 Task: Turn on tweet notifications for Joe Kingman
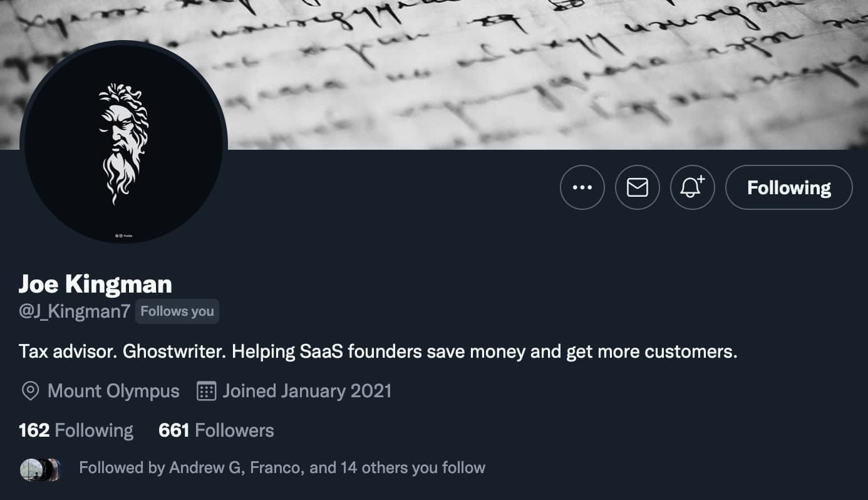[x=692, y=187]
